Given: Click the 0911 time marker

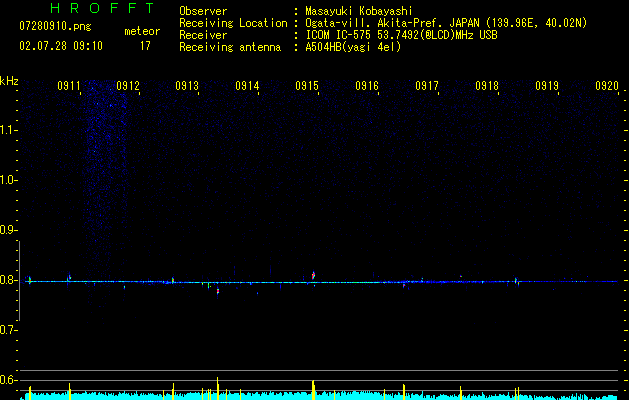Looking at the screenshot, I should tap(69, 85).
